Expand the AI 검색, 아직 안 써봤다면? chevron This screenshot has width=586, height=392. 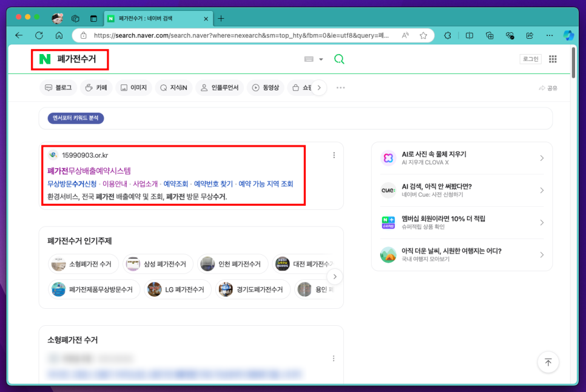542,190
